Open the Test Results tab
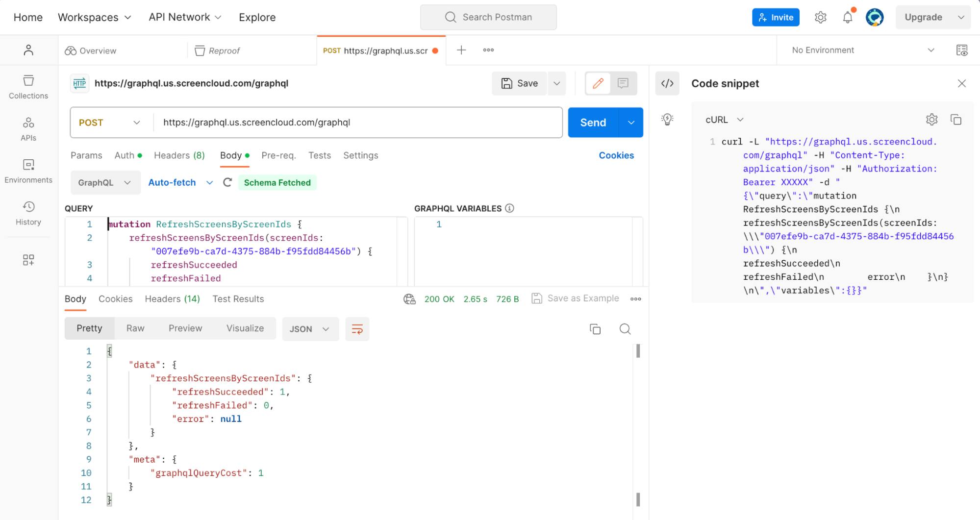 pos(238,299)
